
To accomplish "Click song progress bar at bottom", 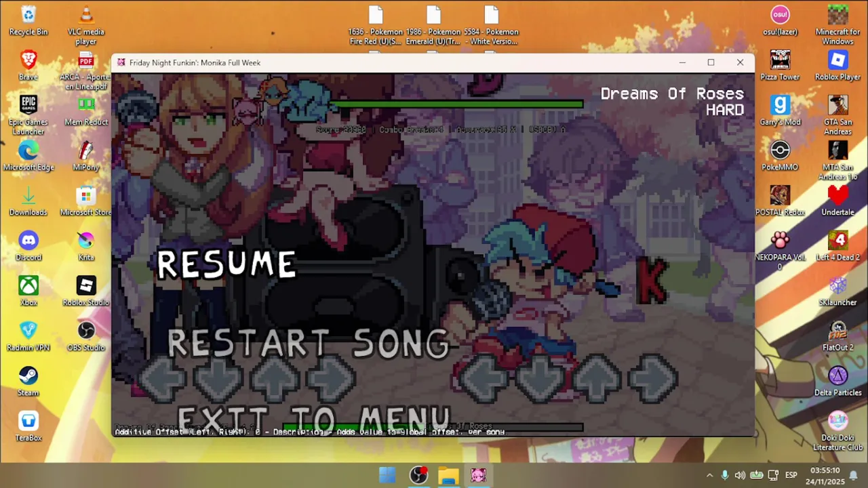I will point(433,428).
